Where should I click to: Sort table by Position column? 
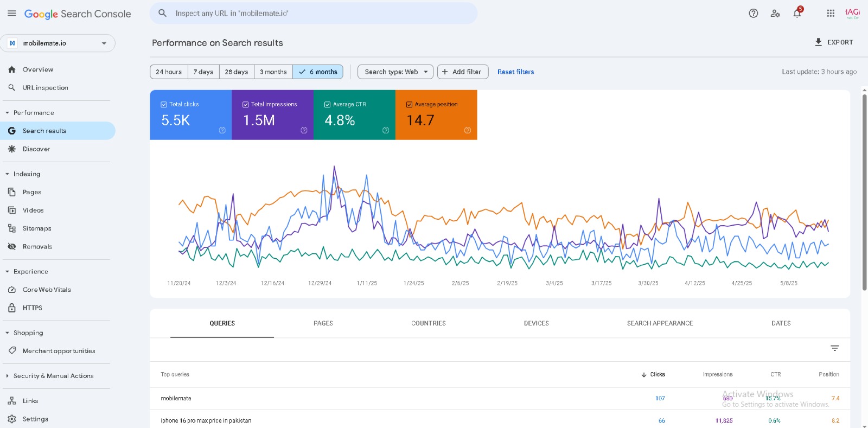(829, 374)
